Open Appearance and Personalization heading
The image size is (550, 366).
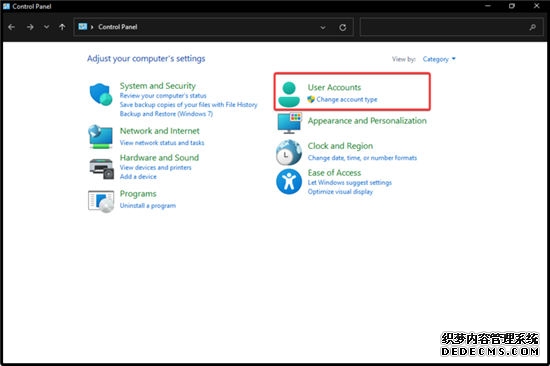point(367,121)
